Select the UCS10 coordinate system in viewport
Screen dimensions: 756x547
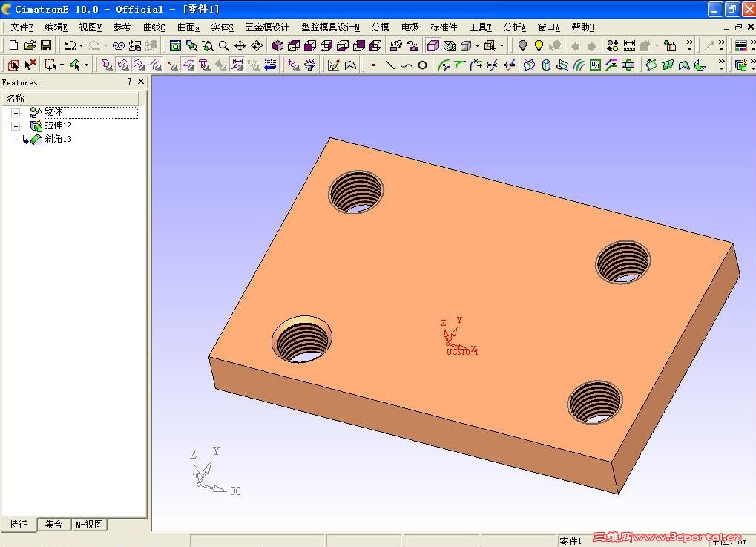coord(459,338)
